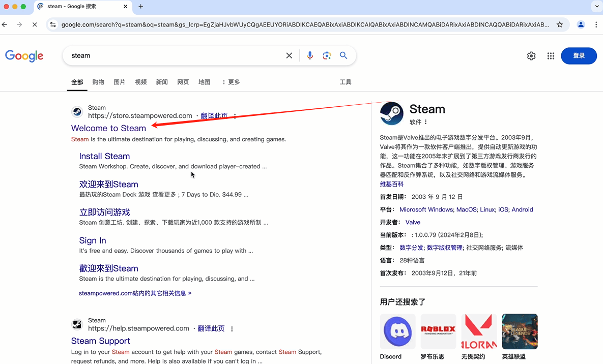Click 'steampowered.com站内的其它相关信息' link
This screenshot has width=603, height=364.
pyautogui.click(x=135, y=293)
